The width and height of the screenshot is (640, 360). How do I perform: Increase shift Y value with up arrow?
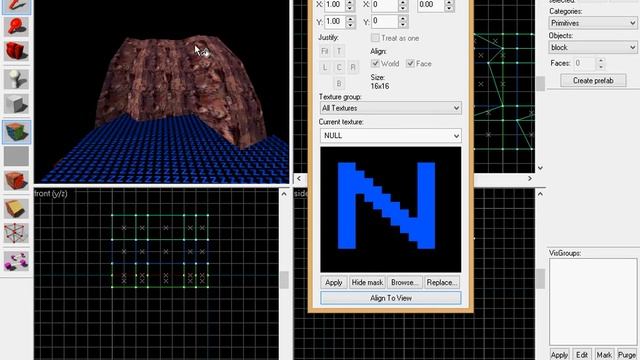tap(402, 18)
